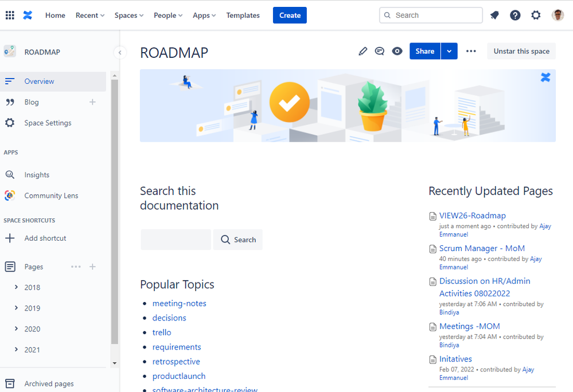Click Search button under documentation search
Screen dimensions: 573x392
click(238, 240)
